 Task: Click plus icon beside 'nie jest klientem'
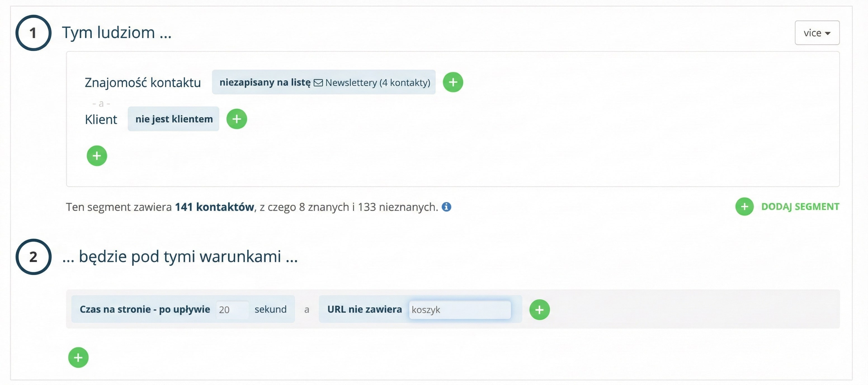pos(237,119)
